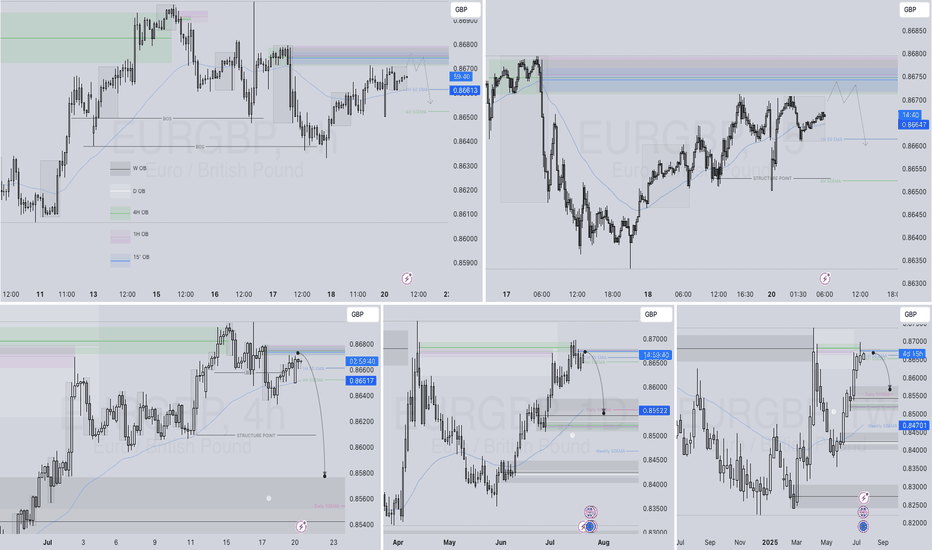Viewport: 932px width, 550px height.
Task: Click 0.86000 on 1h chart price axis
Action: click(x=465, y=239)
